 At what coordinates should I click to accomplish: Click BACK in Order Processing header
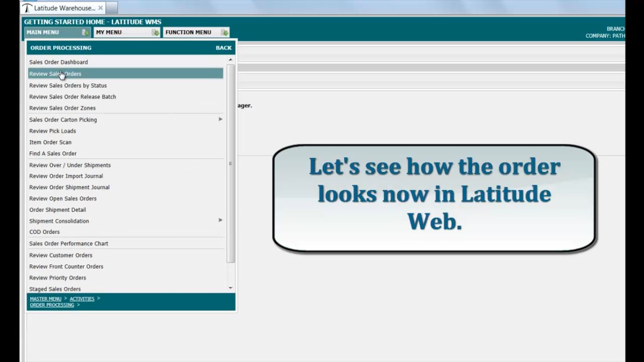tap(223, 48)
